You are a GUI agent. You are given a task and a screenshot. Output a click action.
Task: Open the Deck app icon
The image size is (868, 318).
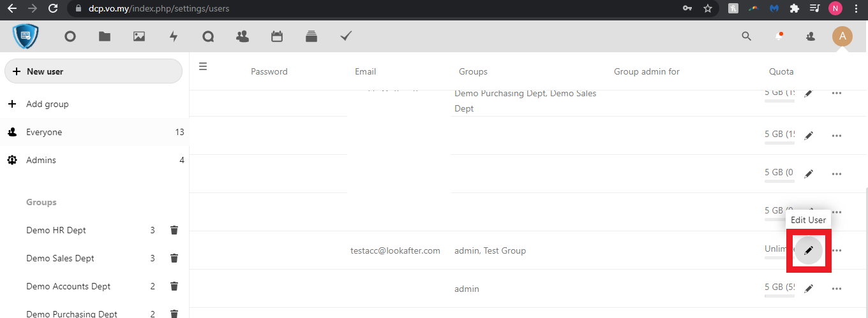[311, 36]
